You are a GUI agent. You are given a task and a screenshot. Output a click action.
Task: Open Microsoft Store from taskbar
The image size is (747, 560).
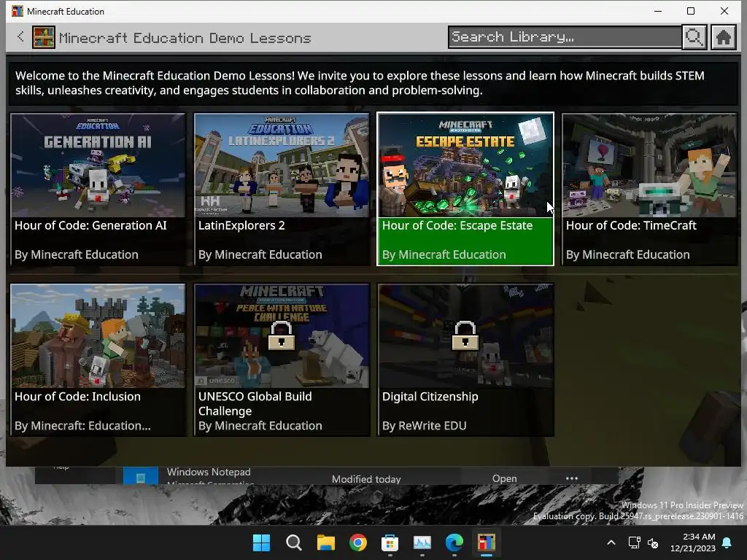[x=390, y=542]
